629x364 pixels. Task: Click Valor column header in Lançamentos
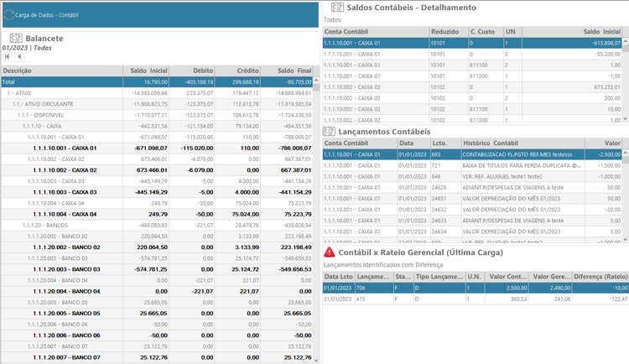(603, 143)
